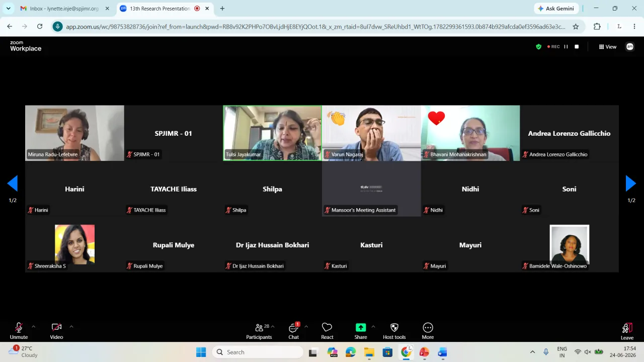Screen dimensions: 644x362
Task: Open Host tools shield icon
Action: (x=394, y=331)
